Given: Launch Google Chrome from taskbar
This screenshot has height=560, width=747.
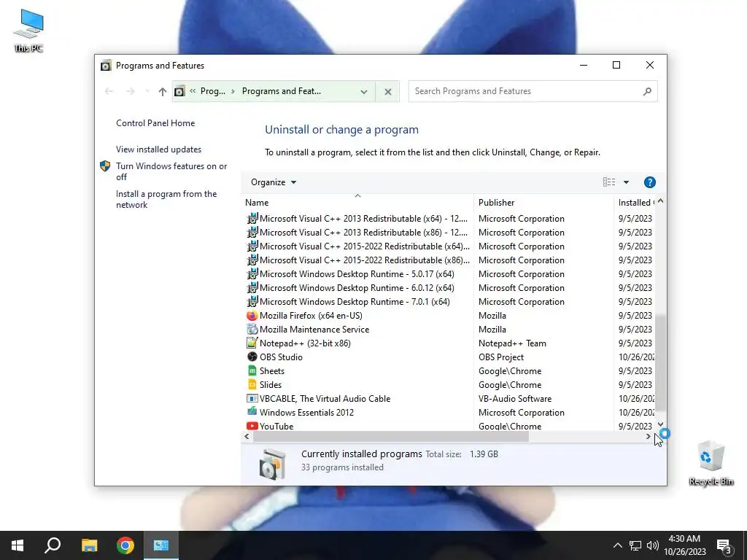Looking at the screenshot, I should [125, 545].
